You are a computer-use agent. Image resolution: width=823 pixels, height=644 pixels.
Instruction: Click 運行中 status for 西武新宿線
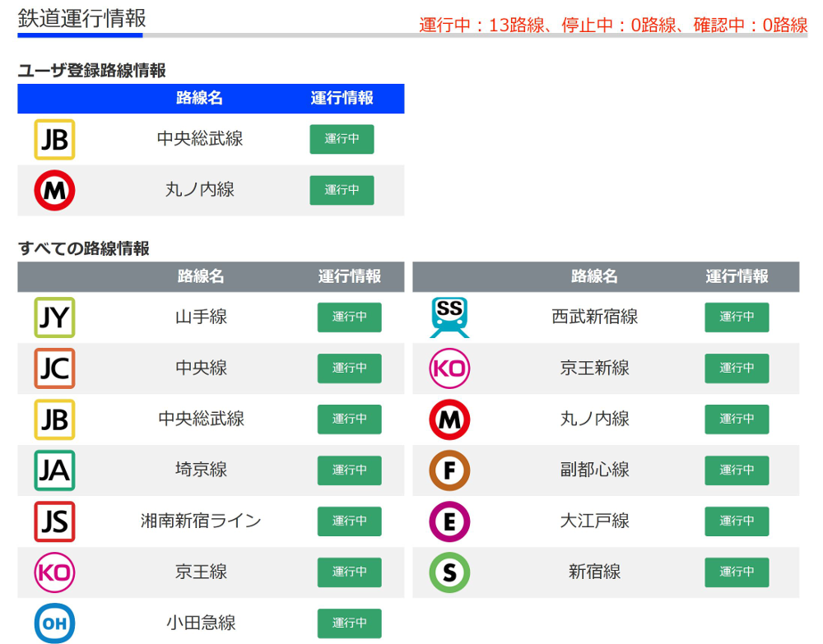[x=737, y=317]
